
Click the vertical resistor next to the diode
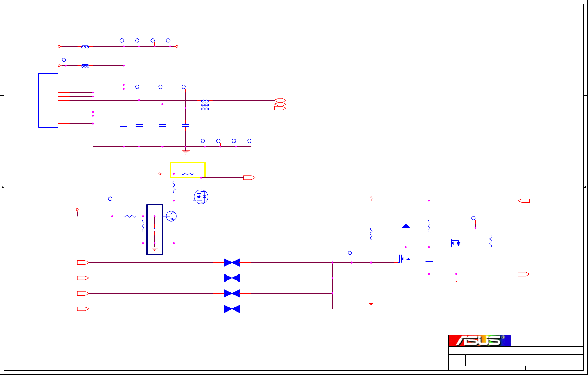click(429, 226)
